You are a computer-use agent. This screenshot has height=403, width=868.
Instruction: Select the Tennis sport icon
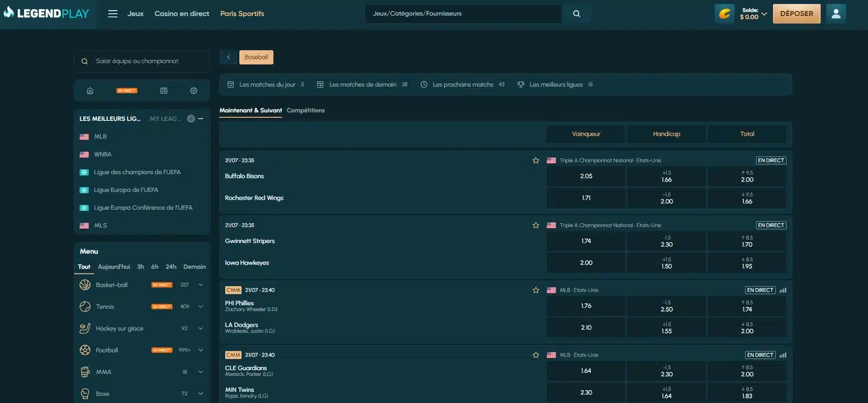pyautogui.click(x=85, y=307)
